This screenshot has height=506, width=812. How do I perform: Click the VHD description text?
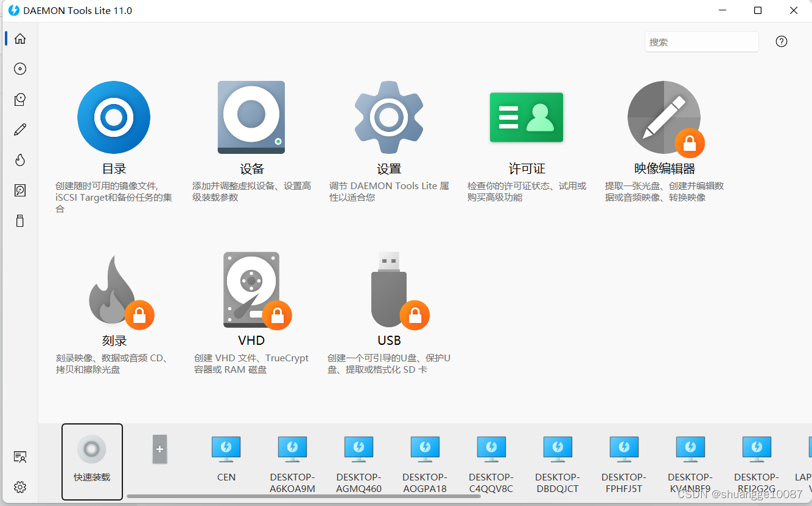[251, 364]
